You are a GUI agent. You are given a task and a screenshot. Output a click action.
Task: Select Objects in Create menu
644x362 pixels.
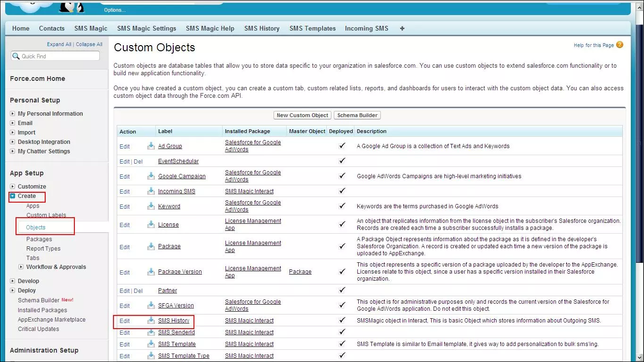(36, 227)
